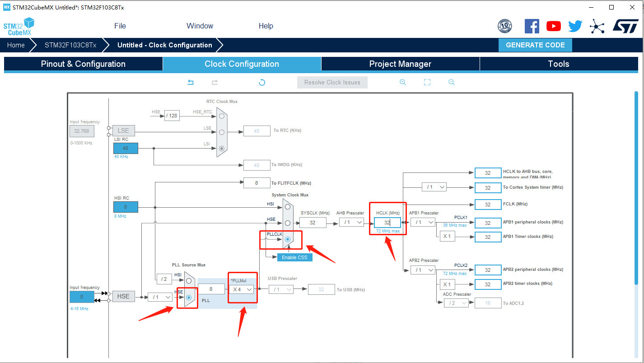Image resolution: width=644 pixels, height=363 pixels.
Task: Open the File menu
Action: tap(120, 26)
